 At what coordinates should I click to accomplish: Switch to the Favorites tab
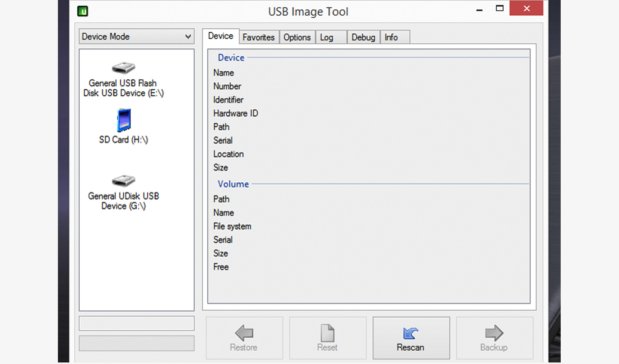coord(258,37)
